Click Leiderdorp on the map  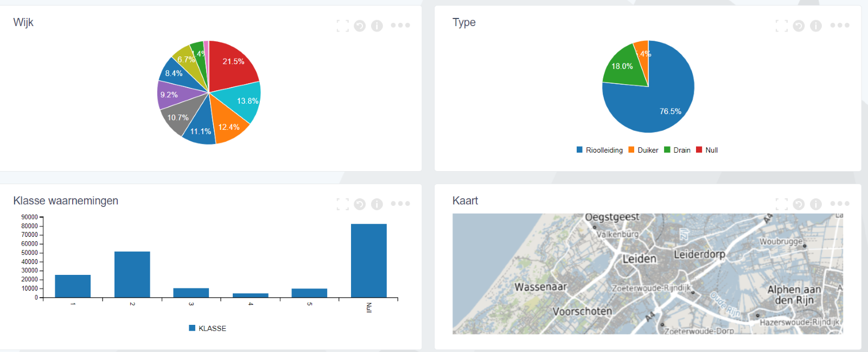click(699, 254)
